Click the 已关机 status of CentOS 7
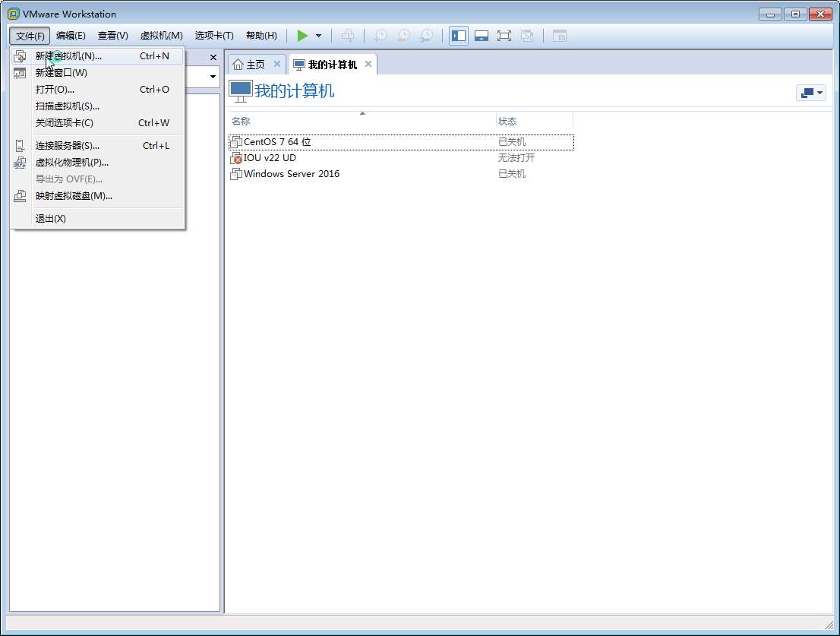 click(512, 142)
